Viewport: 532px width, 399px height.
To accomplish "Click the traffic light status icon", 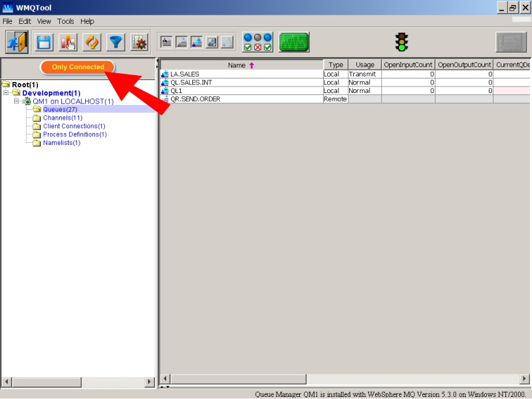I will click(x=402, y=42).
